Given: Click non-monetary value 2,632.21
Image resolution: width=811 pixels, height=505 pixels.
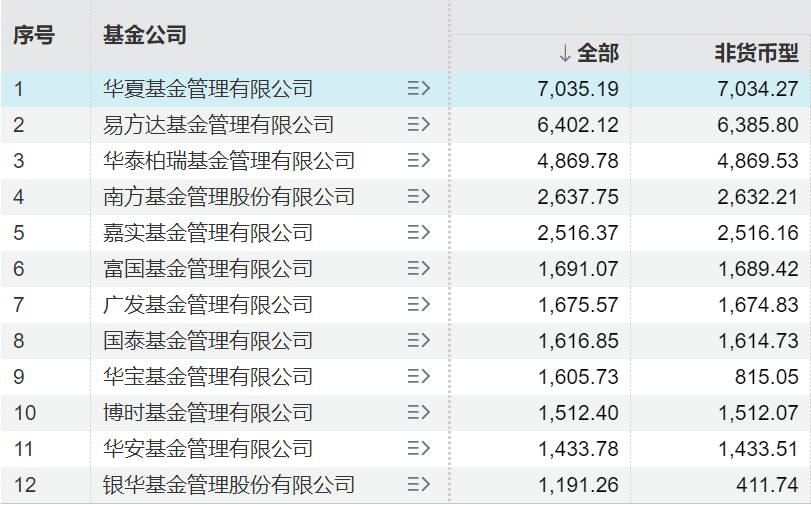Looking at the screenshot, I should tap(758, 197).
